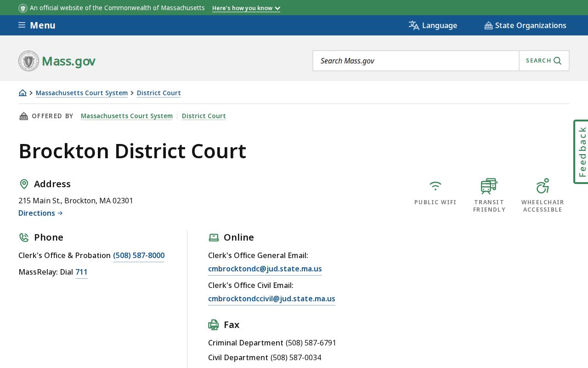The height and width of the screenshot is (368, 588).
Task: Open Massachusetts Court System offered-by link
Action: pos(127,116)
